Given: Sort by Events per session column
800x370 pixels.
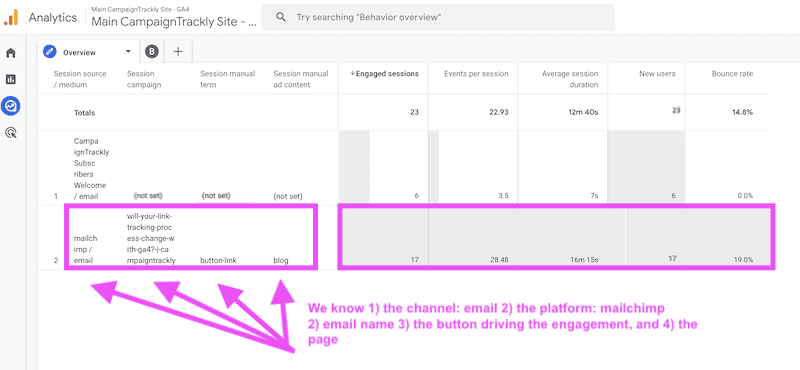Looking at the screenshot, I should point(476,74).
